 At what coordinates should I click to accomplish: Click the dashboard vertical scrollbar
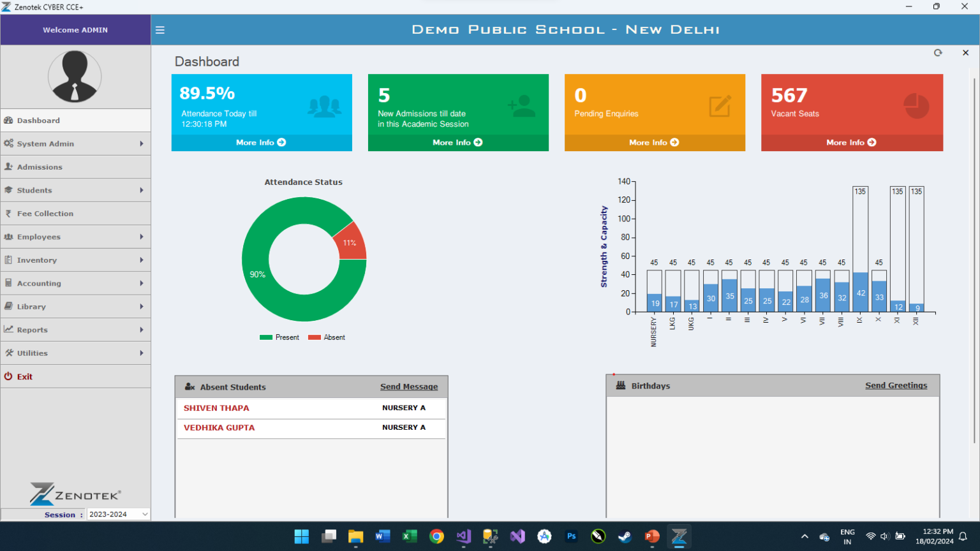(974, 261)
